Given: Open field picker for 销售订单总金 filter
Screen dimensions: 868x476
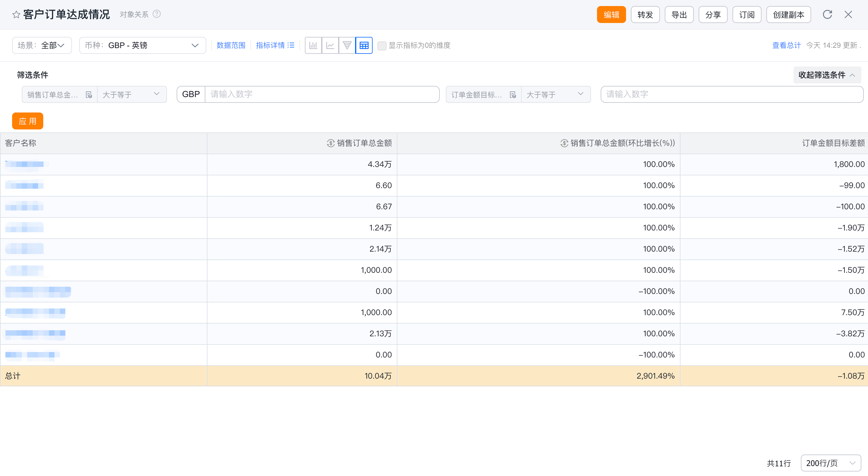Looking at the screenshot, I should coord(89,95).
